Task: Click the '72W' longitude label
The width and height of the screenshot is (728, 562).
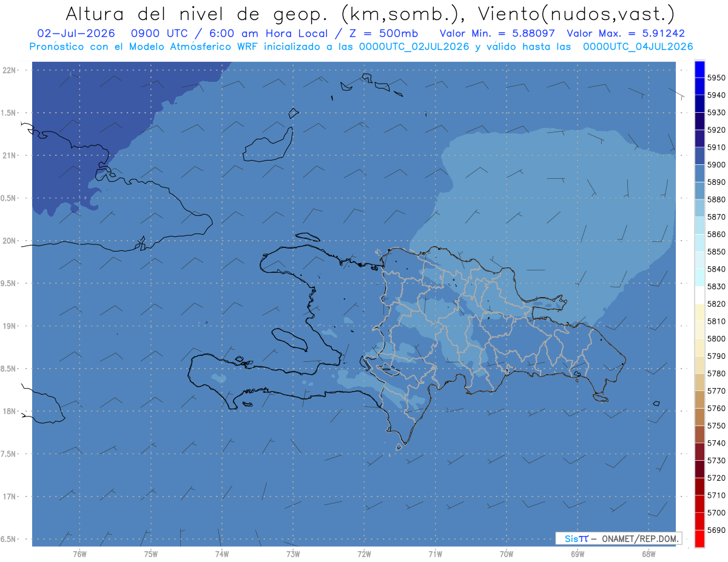Action: 364,554
